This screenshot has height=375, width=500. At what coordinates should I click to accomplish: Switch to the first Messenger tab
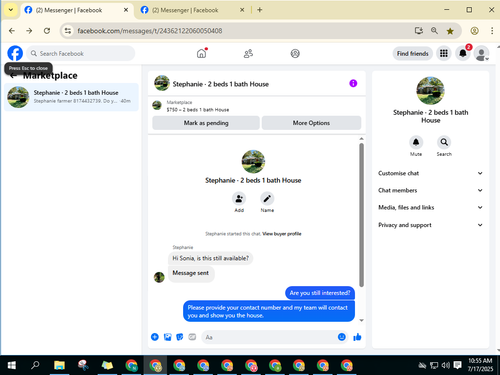76,10
